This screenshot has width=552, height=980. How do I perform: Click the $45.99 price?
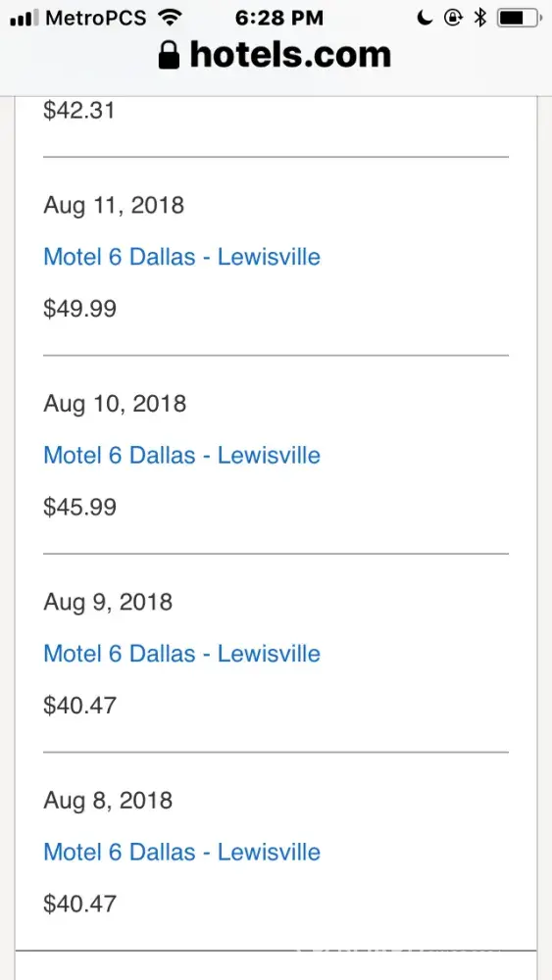click(x=80, y=507)
